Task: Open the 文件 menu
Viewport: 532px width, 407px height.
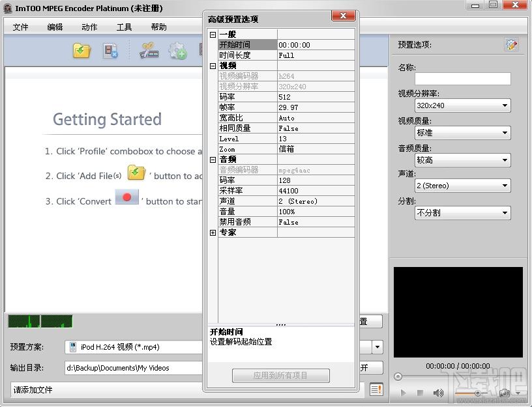Action: 20,27
